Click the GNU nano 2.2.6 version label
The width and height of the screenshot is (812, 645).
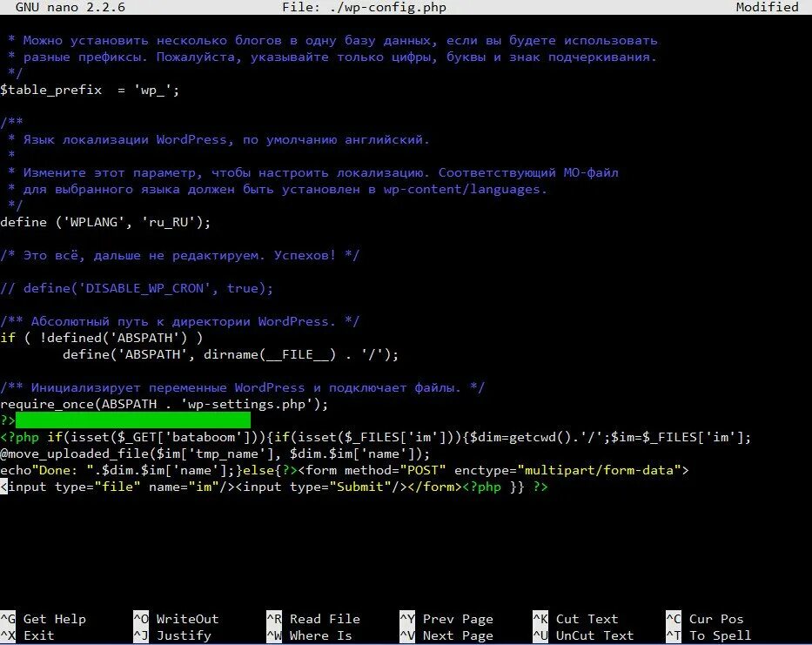(x=70, y=7)
